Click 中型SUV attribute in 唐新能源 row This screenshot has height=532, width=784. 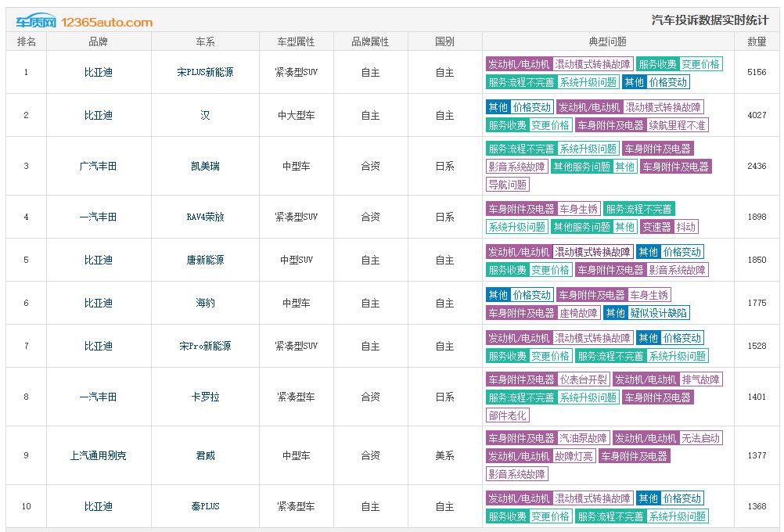click(296, 260)
